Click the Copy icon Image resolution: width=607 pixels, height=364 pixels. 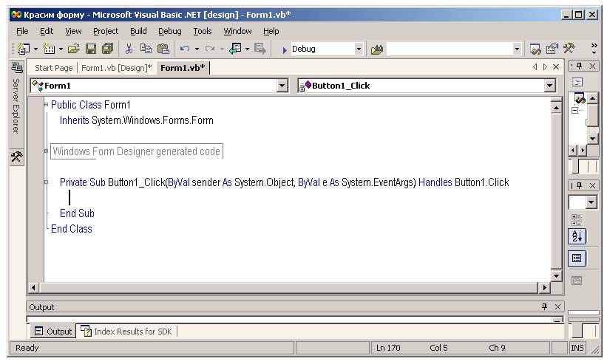click(x=146, y=49)
